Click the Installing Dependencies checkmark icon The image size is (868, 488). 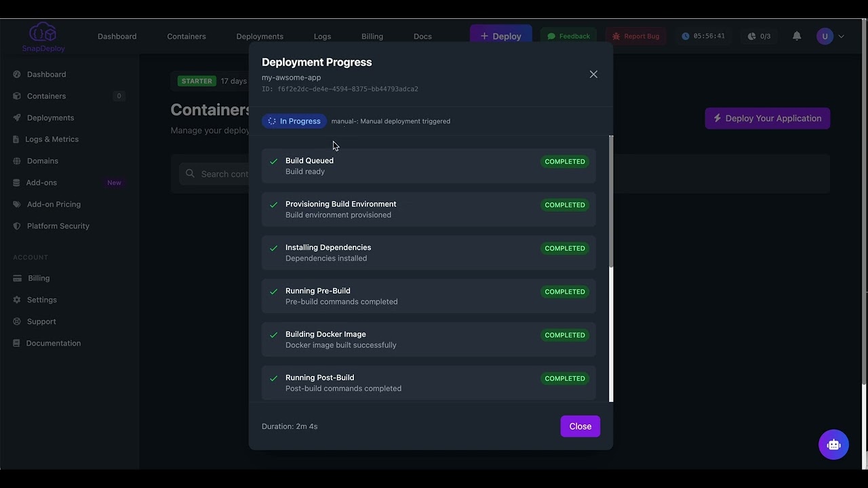click(274, 248)
